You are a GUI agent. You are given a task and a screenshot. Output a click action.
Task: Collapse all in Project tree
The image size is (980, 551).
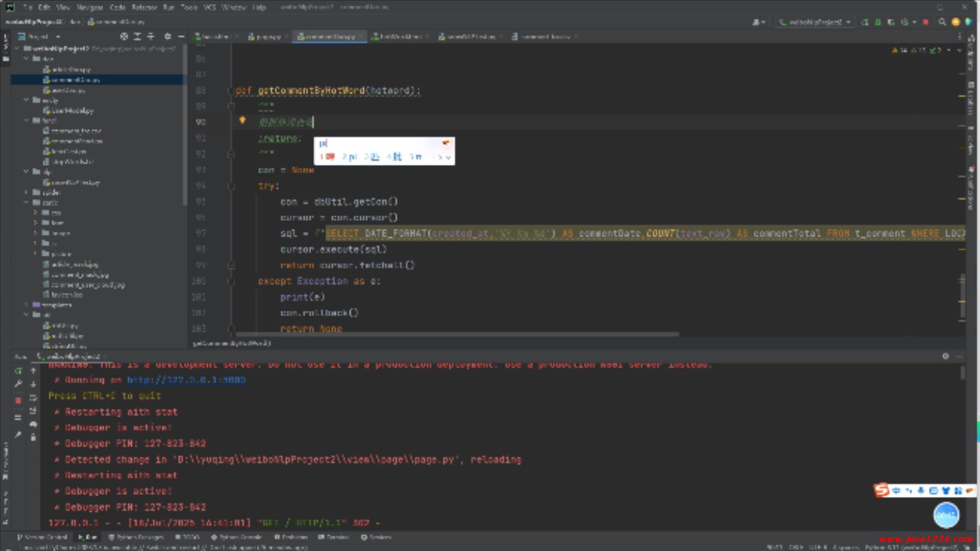[x=151, y=36]
